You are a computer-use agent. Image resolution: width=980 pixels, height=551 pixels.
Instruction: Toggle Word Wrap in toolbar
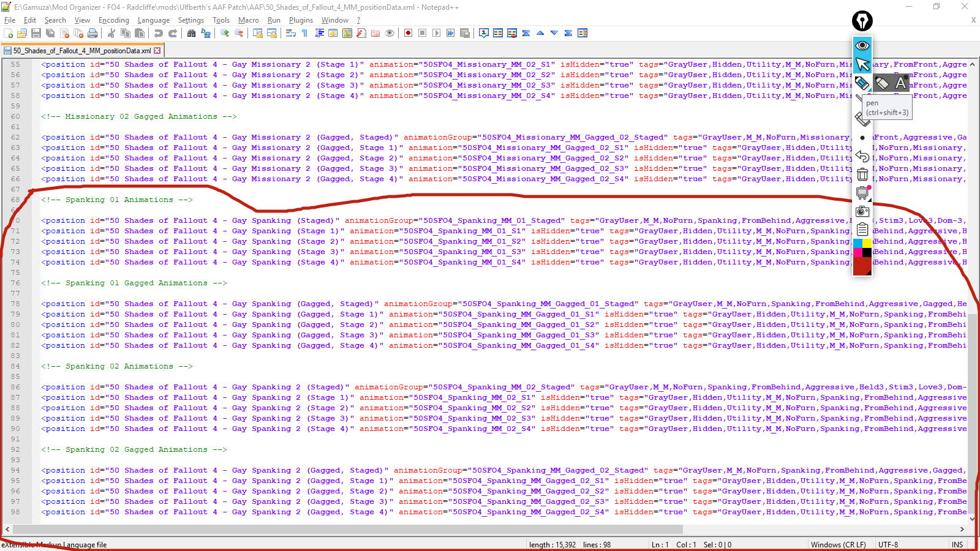point(291,33)
